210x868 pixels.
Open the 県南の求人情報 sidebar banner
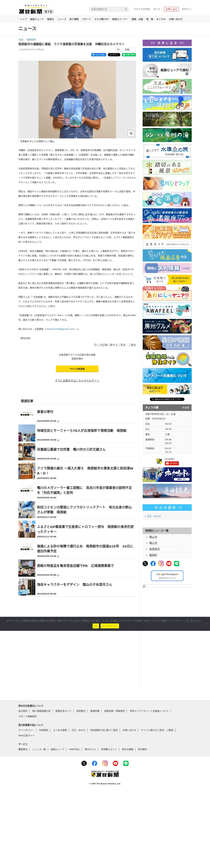point(167,268)
